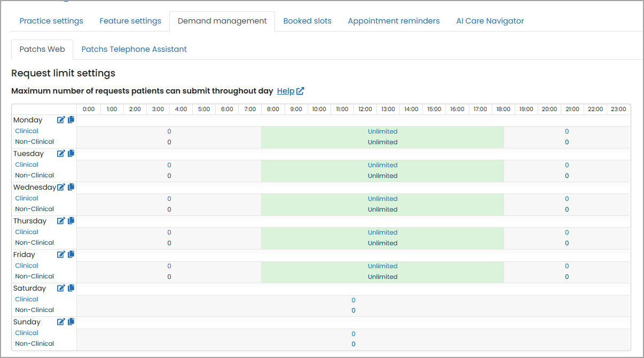Click the Clinical label under Tuesday

tap(27, 165)
